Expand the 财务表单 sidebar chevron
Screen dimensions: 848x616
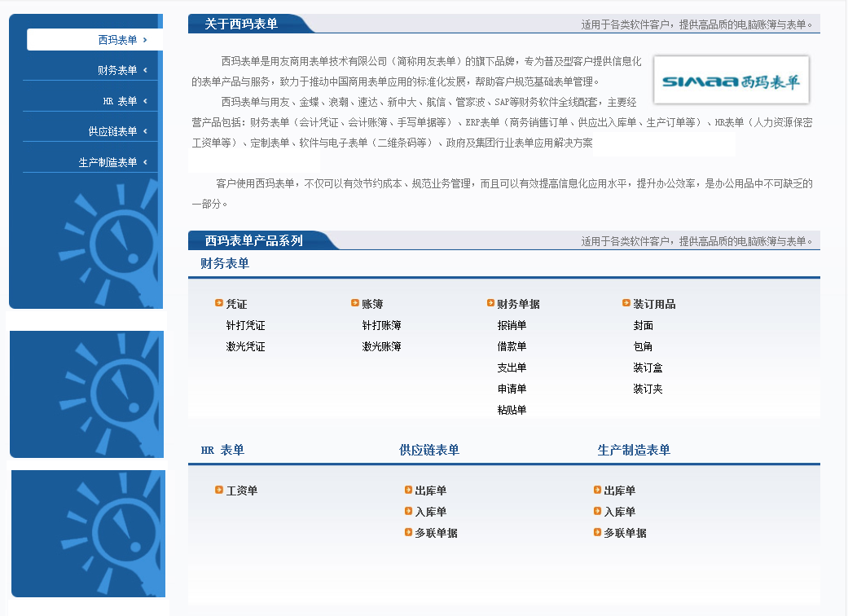pyautogui.click(x=145, y=70)
